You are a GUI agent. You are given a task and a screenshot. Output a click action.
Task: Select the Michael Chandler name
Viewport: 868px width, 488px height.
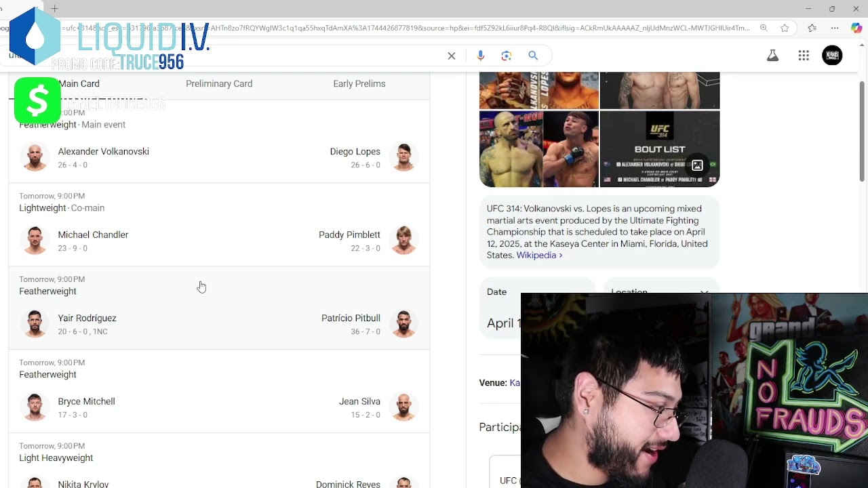(93, 235)
